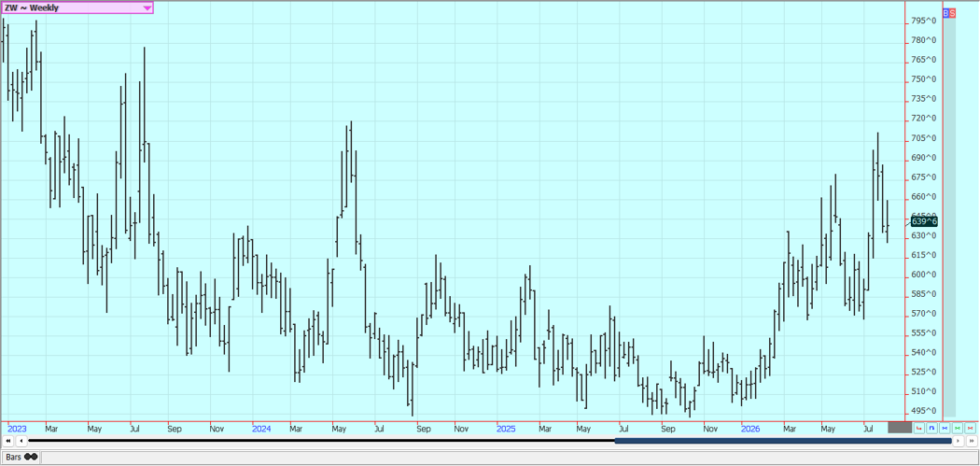Click the Bars study button

pos(21,458)
